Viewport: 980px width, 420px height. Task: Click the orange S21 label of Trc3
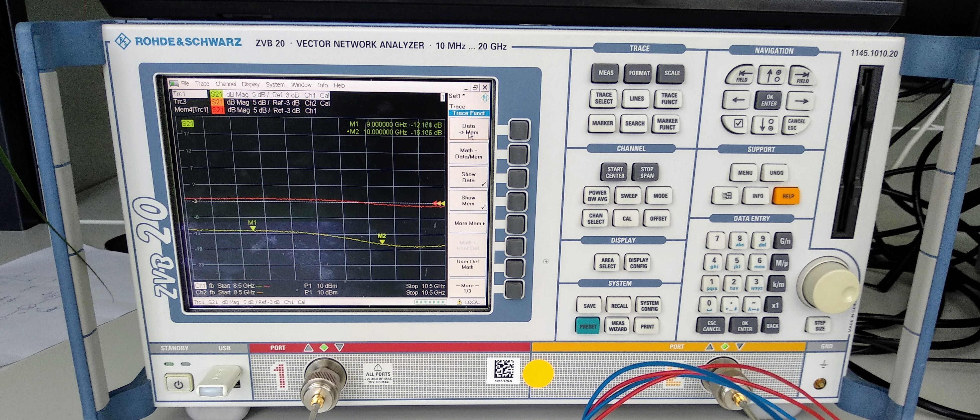click(x=217, y=102)
